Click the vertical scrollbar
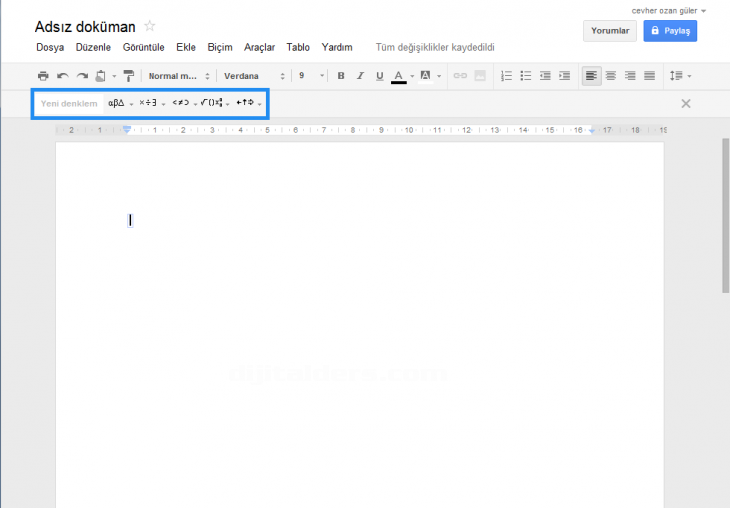The image size is (730, 508). (725, 216)
